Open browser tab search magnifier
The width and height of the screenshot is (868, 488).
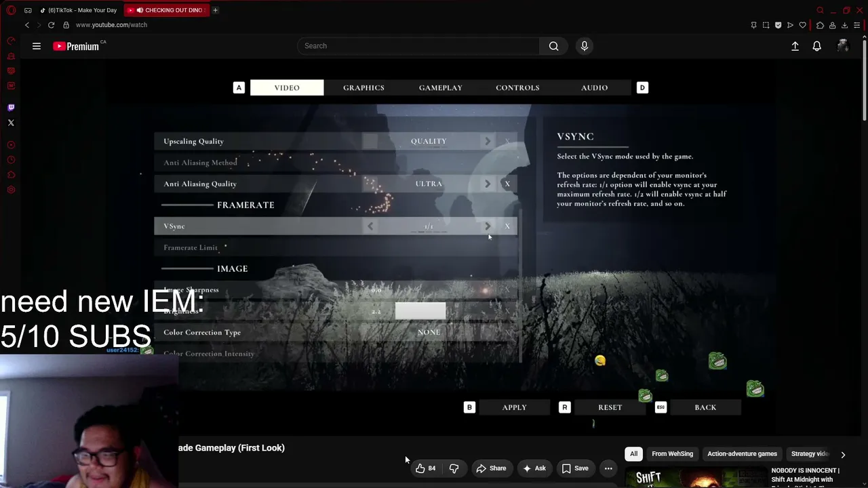click(820, 10)
